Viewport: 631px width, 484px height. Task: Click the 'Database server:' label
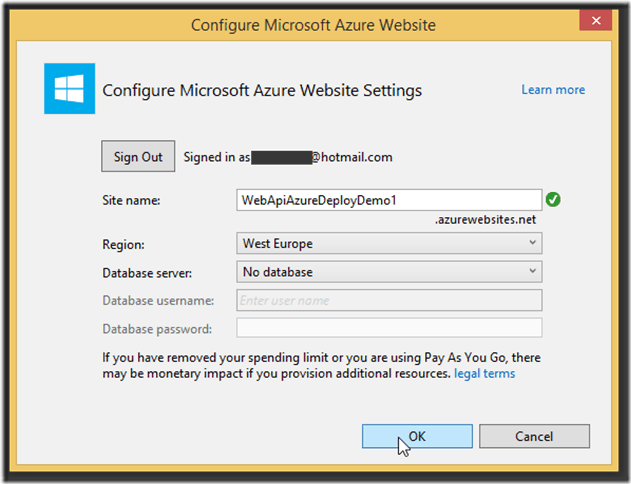point(147,273)
